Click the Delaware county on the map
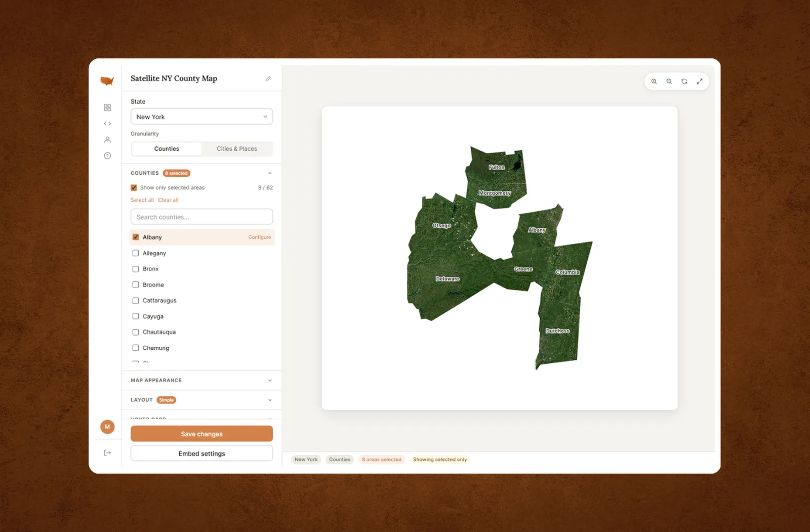The height and width of the screenshot is (532, 810). tap(448, 279)
